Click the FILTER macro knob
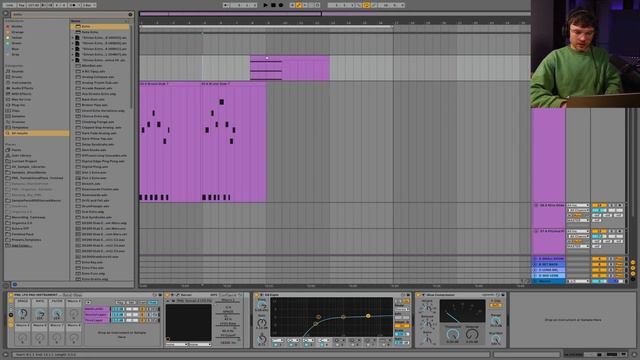The image size is (640, 360). (57, 313)
